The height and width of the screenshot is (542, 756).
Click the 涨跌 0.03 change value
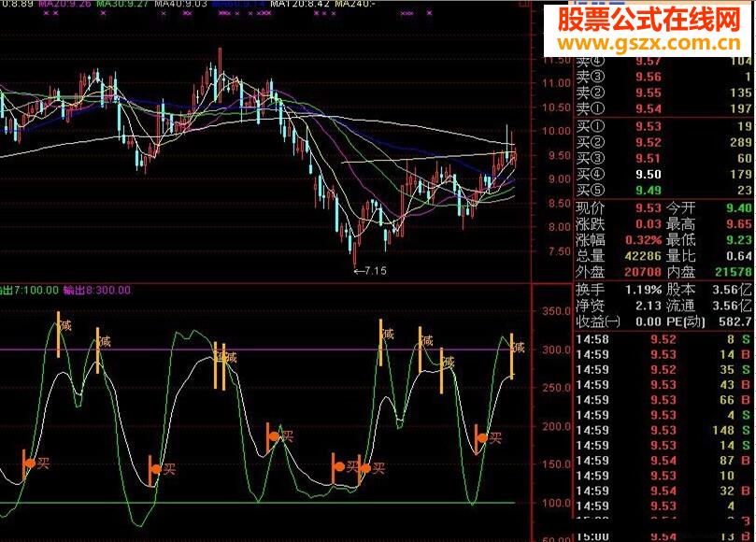pos(648,224)
